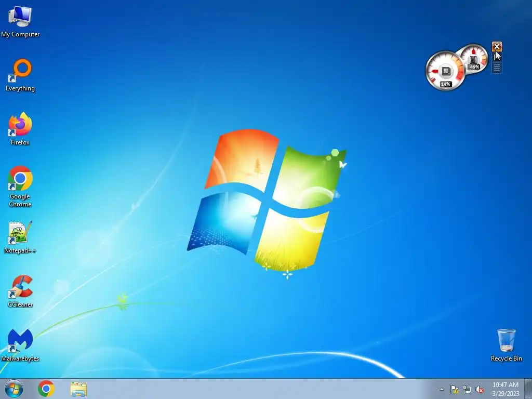Select the Notepad++ desktop shortcut
Image resolution: width=532 pixels, height=399 pixels.
pyautogui.click(x=20, y=237)
